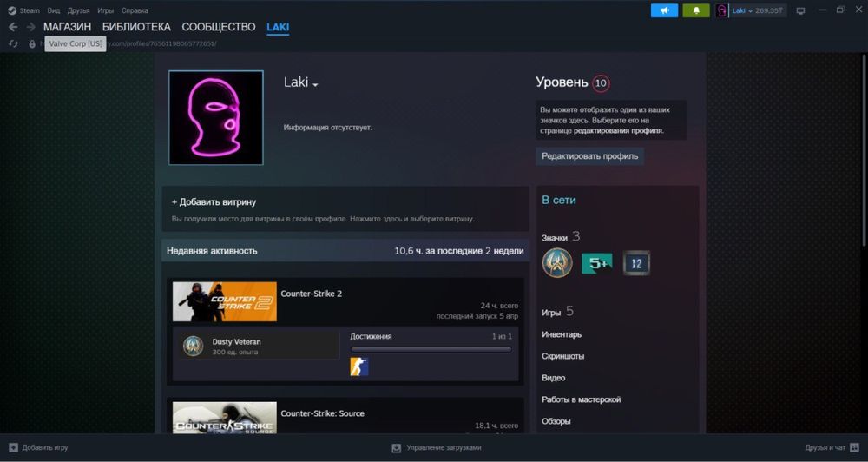Open the БИБЛИОТЕКА tab
This screenshot has width=868, height=462.
[x=136, y=27]
